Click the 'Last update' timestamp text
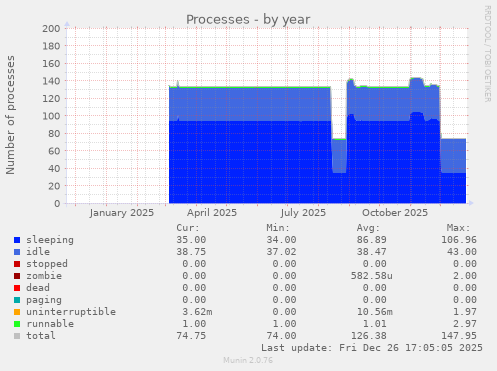497x371 pixels. (x=372, y=348)
